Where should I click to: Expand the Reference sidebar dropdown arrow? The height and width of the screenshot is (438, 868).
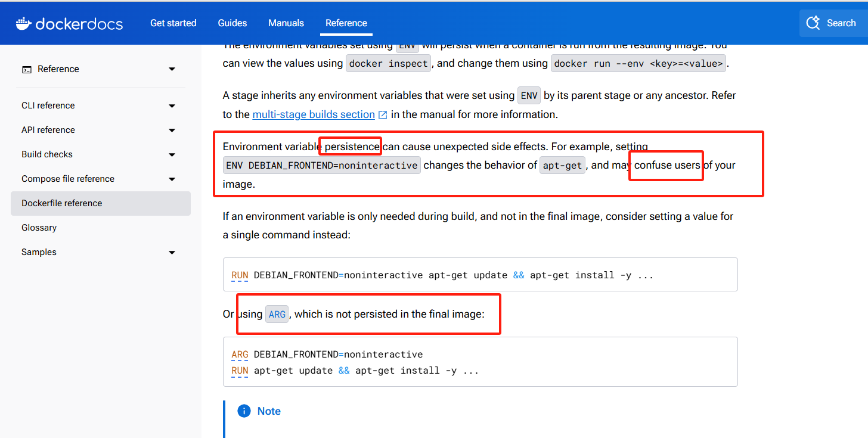[172, 69]
